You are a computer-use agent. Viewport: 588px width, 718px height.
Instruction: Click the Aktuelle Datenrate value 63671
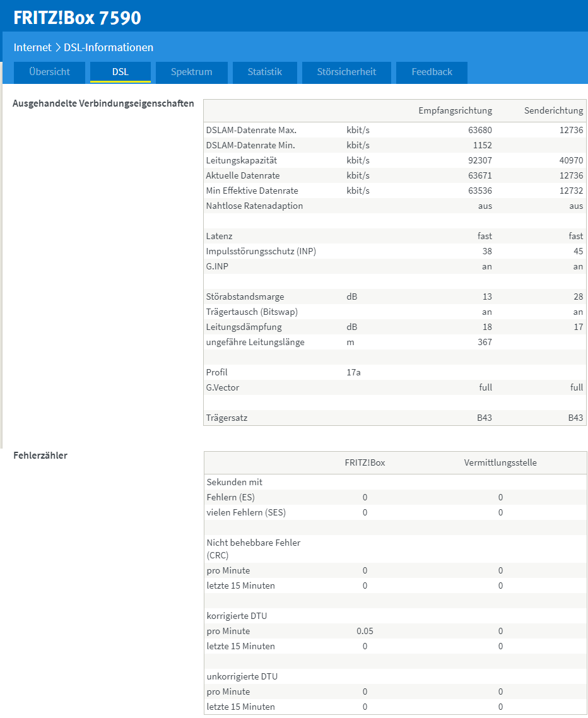point(480,175)
